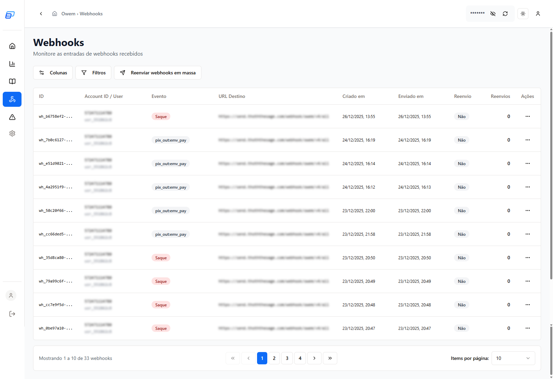
Task: Navigate home with the house icon
Action: tap(12, 46)
